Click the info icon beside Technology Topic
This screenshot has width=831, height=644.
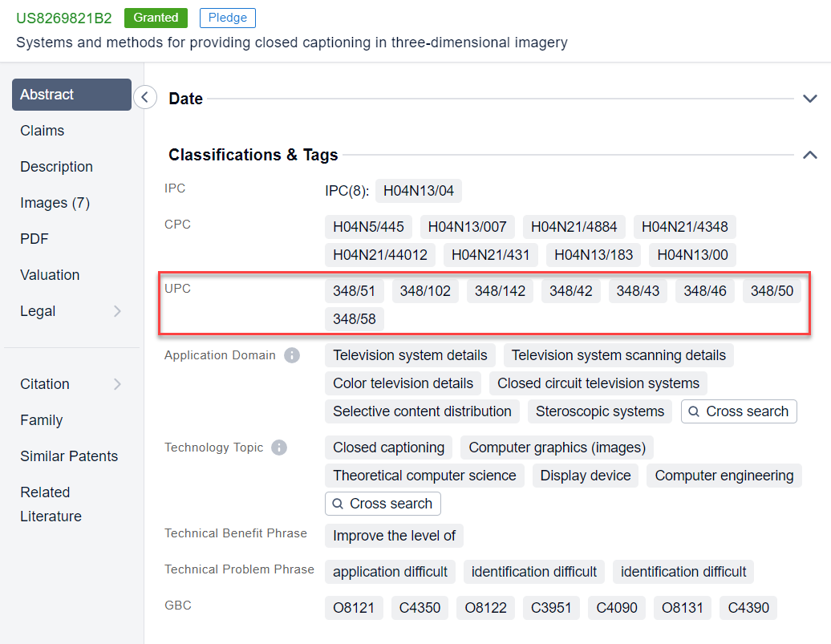click(x=278, y=448)
